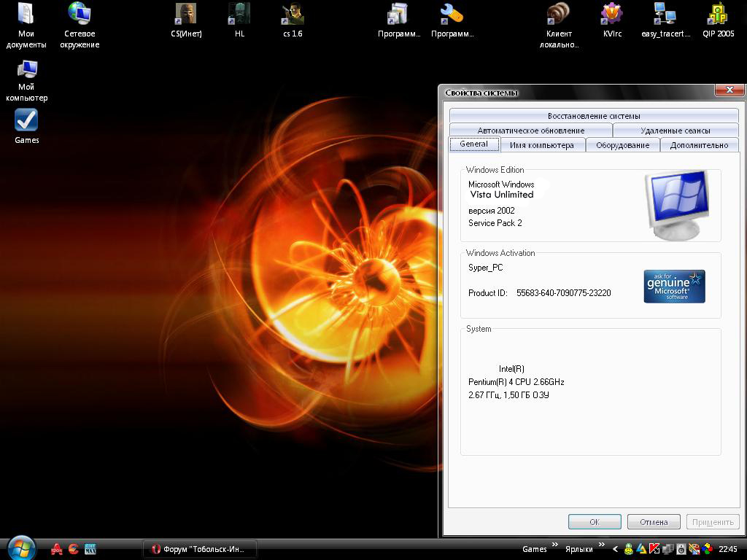Viewport: 747px width, 560px height.
Task: Click the OK button
Action: 595,522
